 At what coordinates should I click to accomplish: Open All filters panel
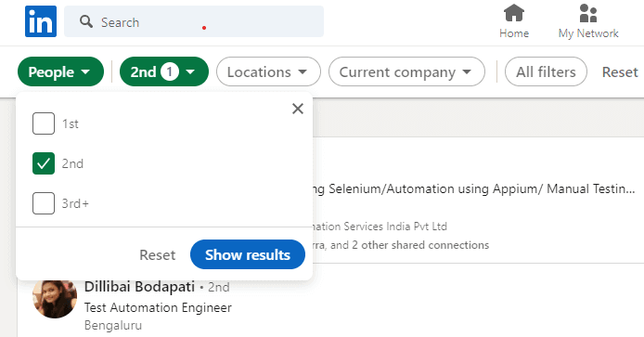pos(546,71)
